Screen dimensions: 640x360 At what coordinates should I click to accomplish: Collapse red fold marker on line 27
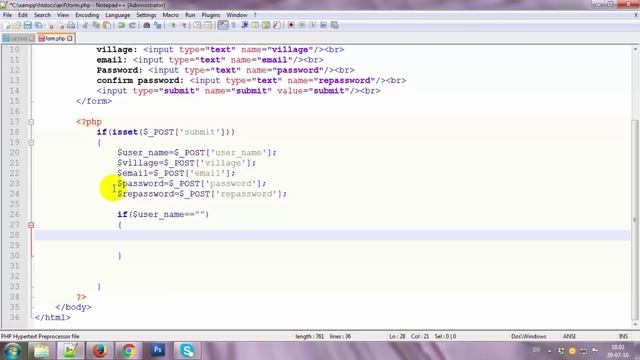31,225
